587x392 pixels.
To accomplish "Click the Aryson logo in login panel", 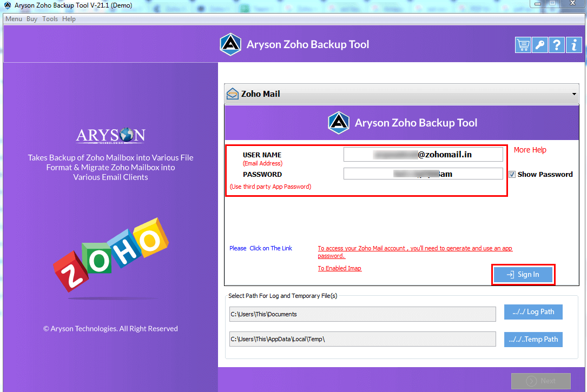I will tap(339, 123).
